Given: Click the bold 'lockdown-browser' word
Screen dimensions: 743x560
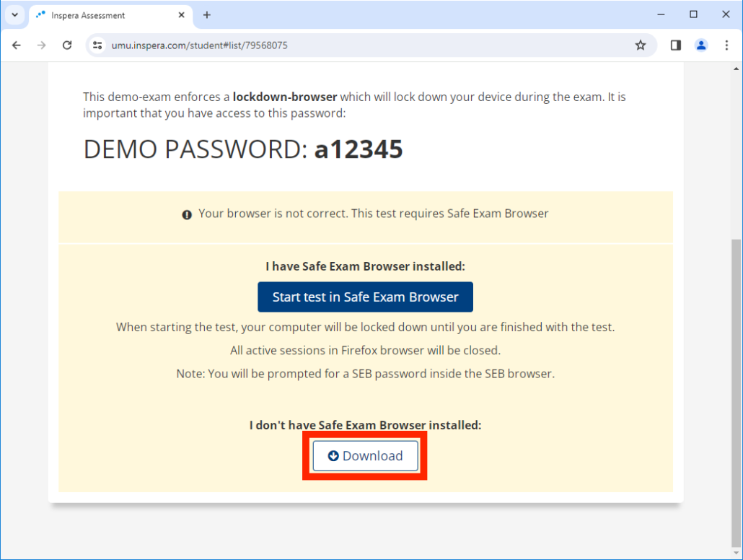Looking at the screenshot, I should [285, 97].
